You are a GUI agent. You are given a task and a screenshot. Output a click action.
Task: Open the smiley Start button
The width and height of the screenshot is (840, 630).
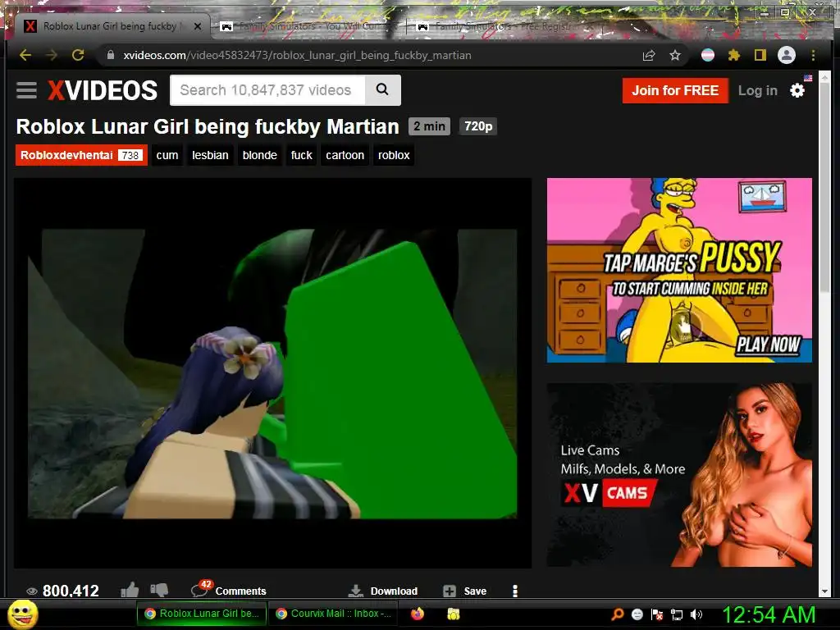point(23,614)
